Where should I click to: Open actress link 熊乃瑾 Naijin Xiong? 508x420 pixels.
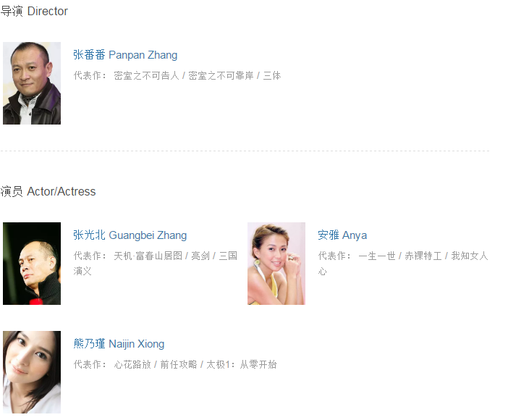pos(119,344)
